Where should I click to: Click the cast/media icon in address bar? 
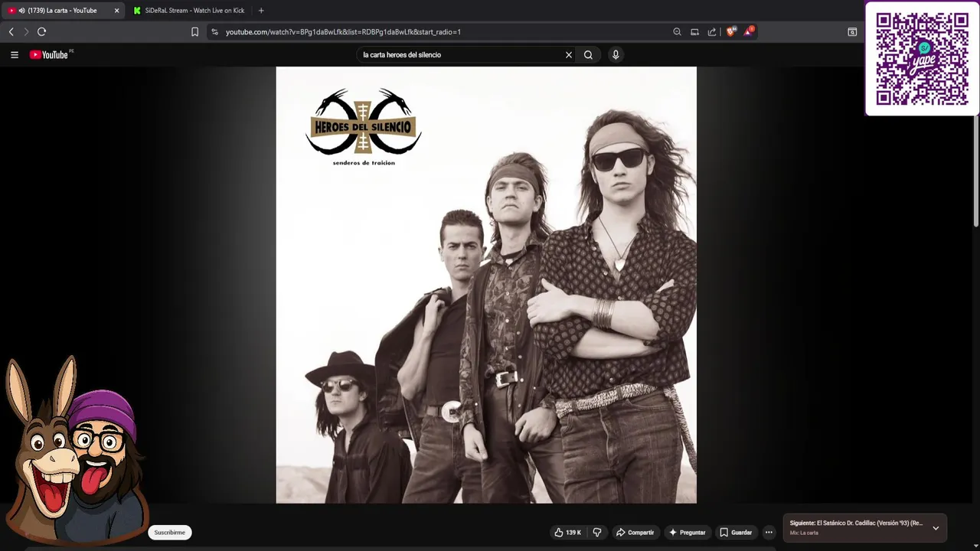click(x=694, y=32)
